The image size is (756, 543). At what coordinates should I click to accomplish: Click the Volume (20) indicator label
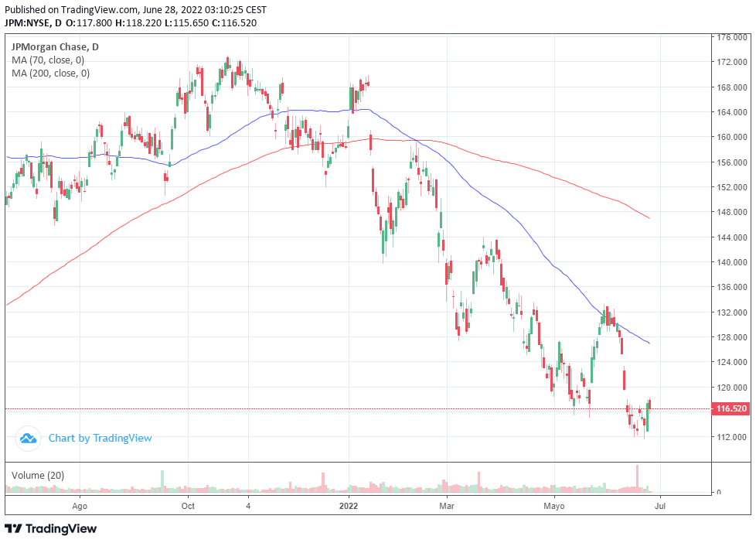[x=38, y=476]
